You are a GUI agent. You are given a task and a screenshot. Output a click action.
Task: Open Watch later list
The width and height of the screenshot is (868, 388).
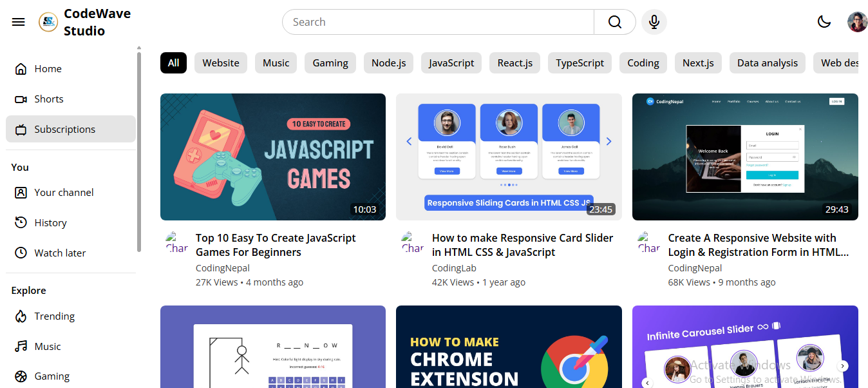point(71,253)
